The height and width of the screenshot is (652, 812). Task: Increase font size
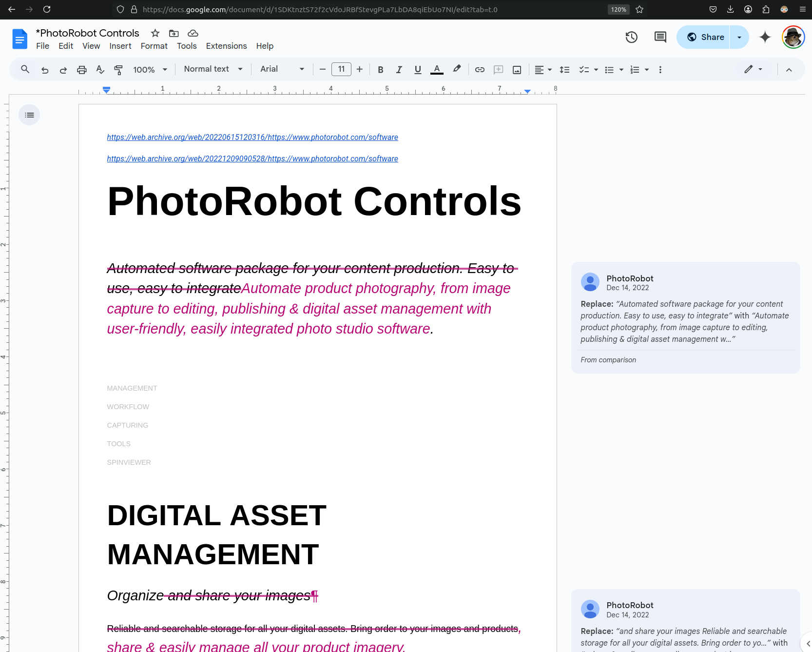coord(360,70)
